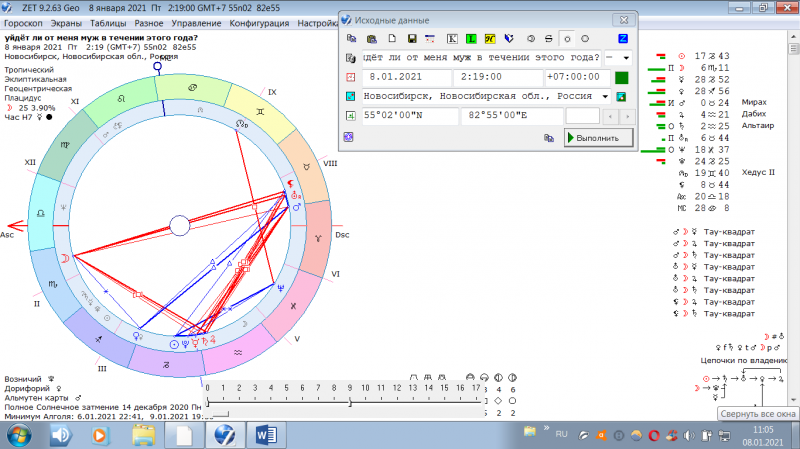The image size is (800, 449).
Task: Click the yellow script-letter icon in toolbar
Action: [490, 38]
